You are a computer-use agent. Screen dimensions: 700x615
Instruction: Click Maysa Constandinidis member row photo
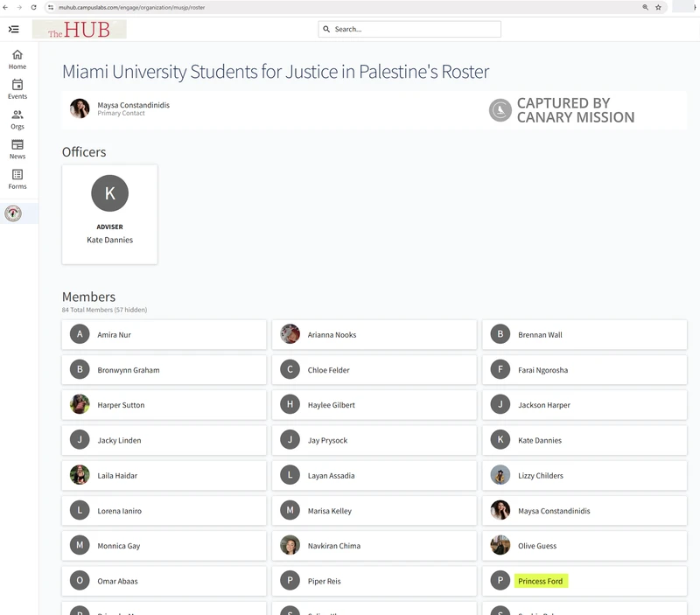500,510
